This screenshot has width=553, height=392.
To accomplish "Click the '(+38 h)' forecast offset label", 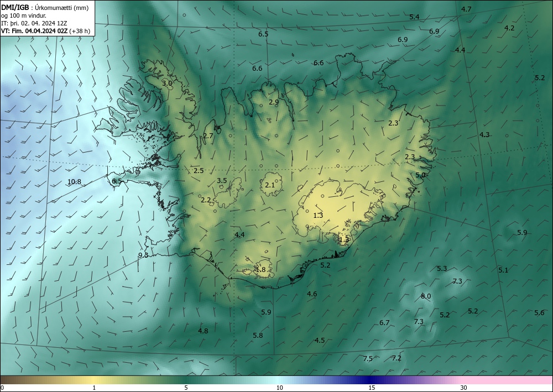I will tap(80, 31).
